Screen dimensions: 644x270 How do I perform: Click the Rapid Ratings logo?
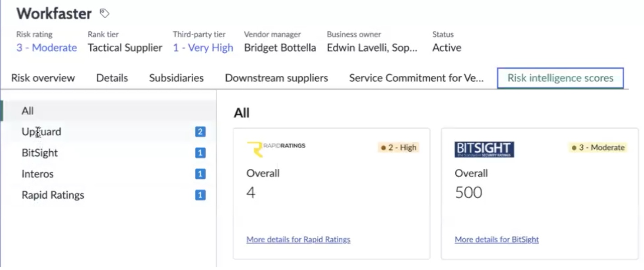pyautogui.click(x=276, y=149)
